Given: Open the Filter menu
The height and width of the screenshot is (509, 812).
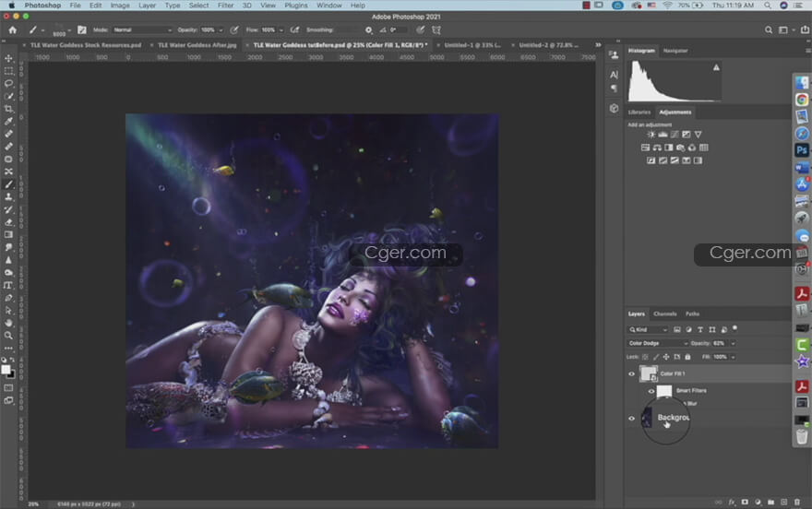Looking at the screenshot, I should pyautogui.click(x=225, y=6).
